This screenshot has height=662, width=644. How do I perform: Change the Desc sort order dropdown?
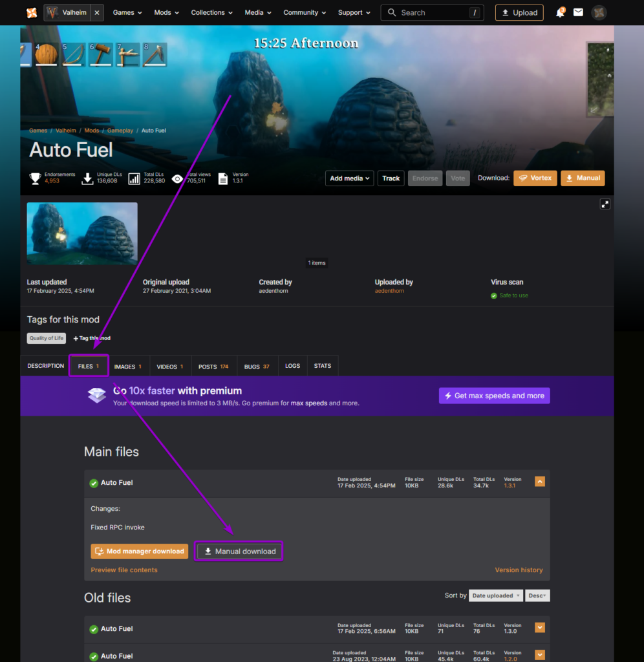tap(537, 595)
